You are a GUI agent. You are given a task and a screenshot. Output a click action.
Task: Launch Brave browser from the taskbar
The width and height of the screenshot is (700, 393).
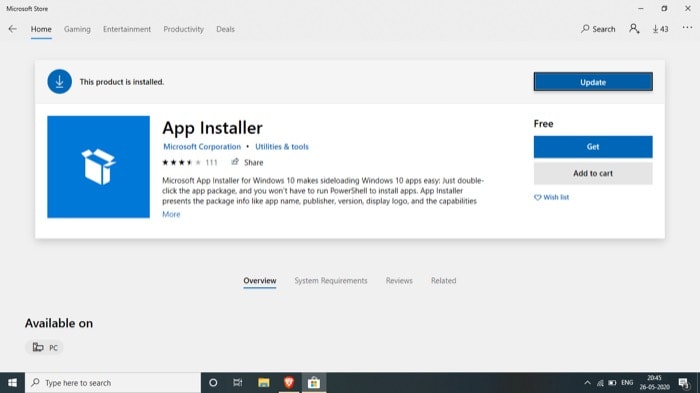pos(288,383)
